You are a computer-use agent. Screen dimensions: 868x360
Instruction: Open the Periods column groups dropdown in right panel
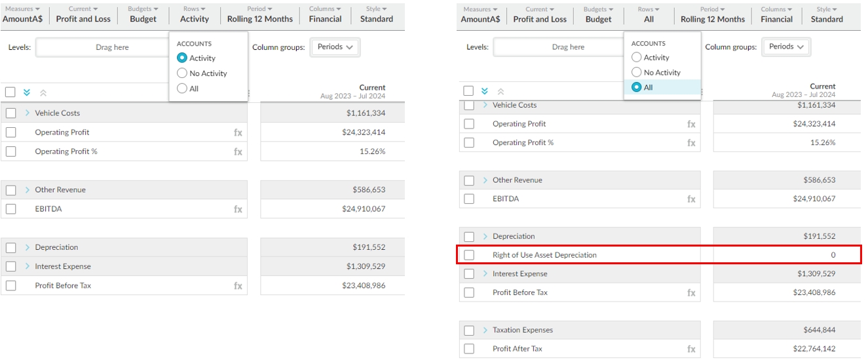(x=786, y=47)
